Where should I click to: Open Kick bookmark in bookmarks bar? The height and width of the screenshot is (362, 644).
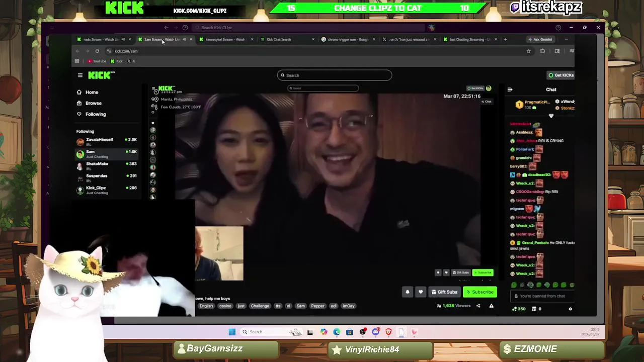[117, 61]
